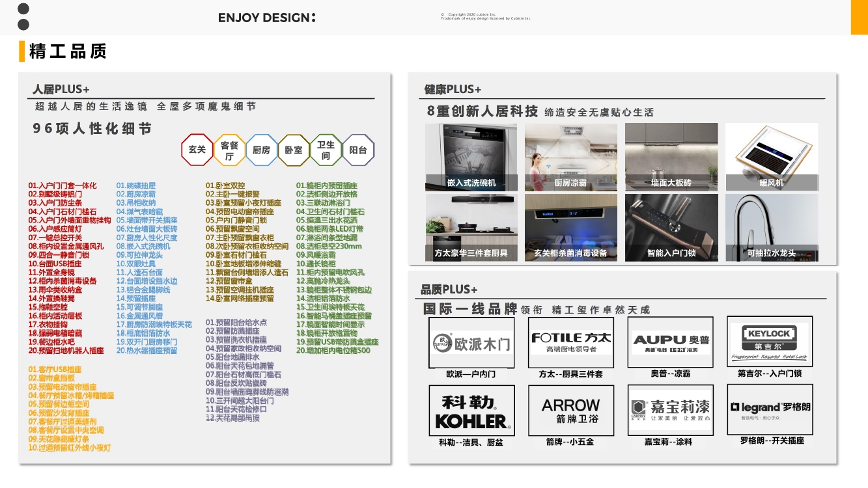Click the 智能入户门锁 photo

pyautogui.click(x=671, y=228)
